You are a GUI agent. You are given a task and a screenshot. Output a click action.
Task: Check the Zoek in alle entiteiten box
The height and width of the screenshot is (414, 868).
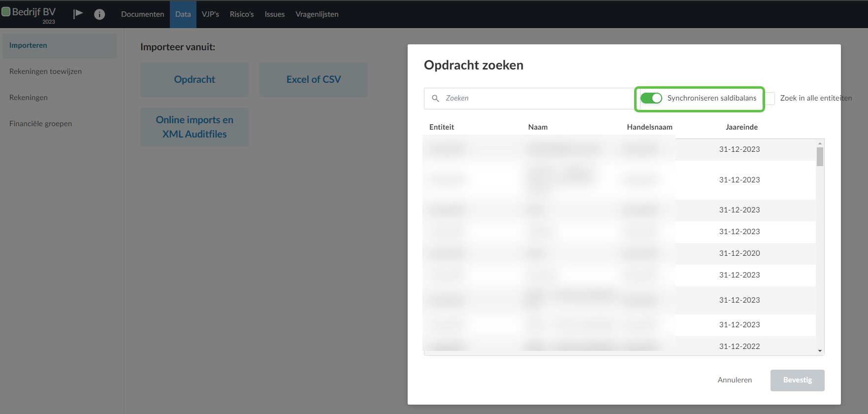(x=770, y=98)
